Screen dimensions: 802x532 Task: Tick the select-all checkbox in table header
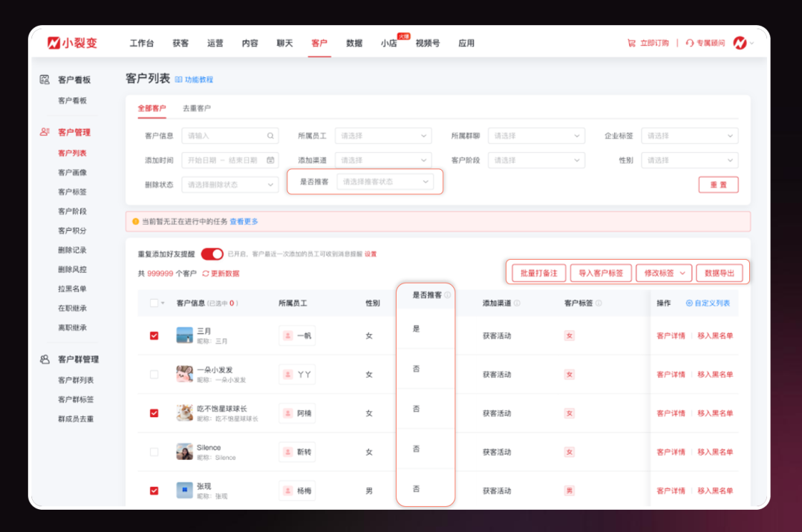point(154,303)
